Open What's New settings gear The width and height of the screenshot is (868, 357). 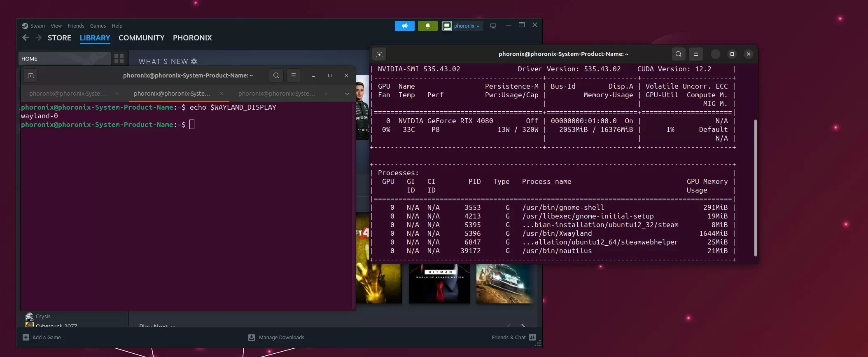[194, 61]
